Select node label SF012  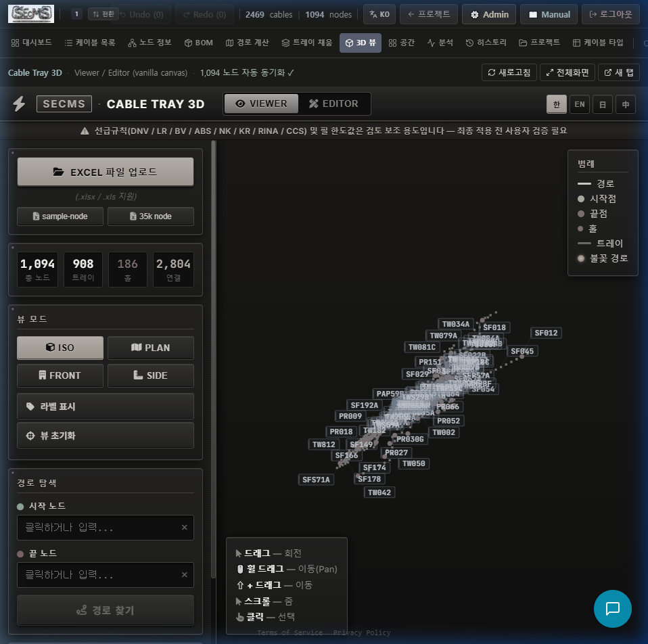coord(546,333)
